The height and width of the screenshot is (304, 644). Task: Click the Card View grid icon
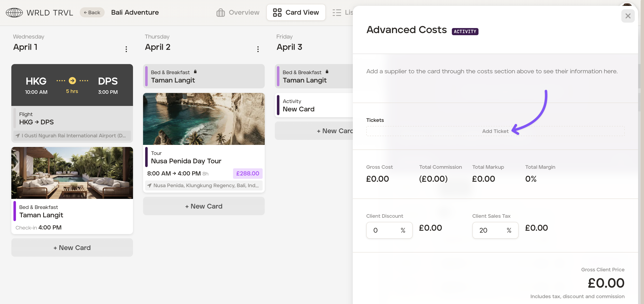click(x=277, y=13)
